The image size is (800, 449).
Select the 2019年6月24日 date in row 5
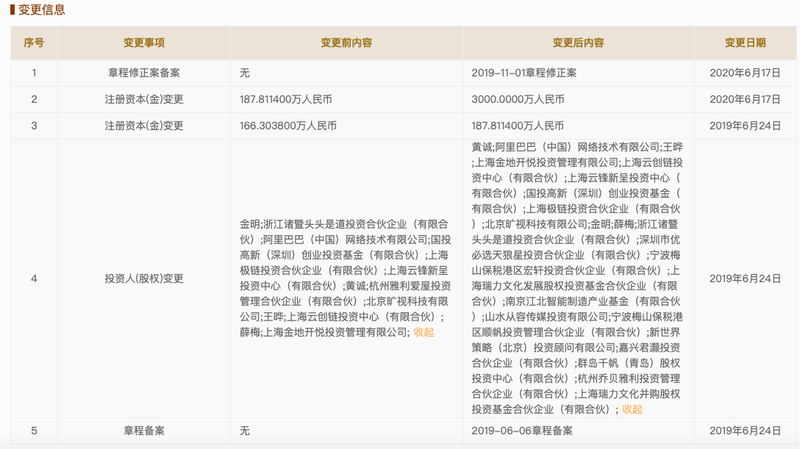click(x=745, y=431)
